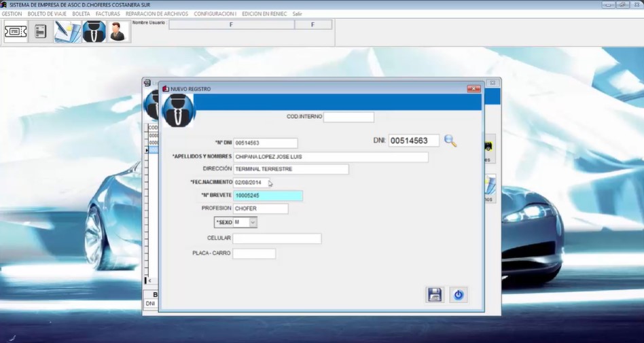644x343 pixels.
Task: Open the notes and pen toolbar icon
Action: pyautogui.click(x=68, y=32)
